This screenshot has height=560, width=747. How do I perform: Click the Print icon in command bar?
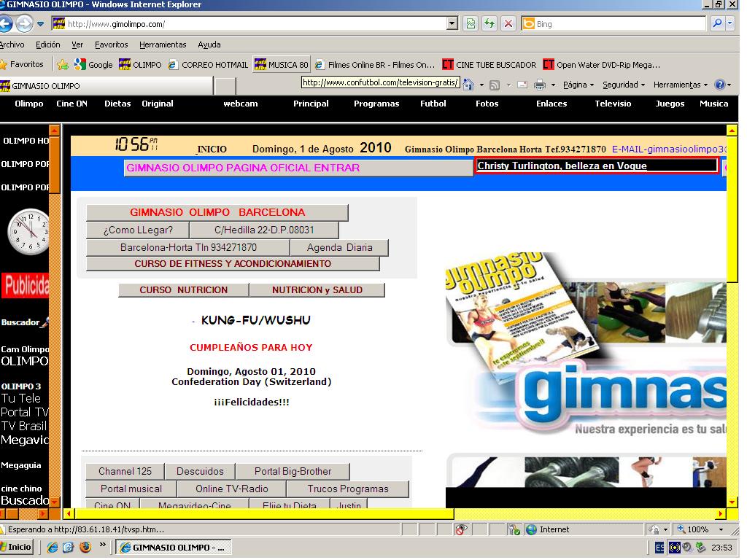tap(540, 85)
